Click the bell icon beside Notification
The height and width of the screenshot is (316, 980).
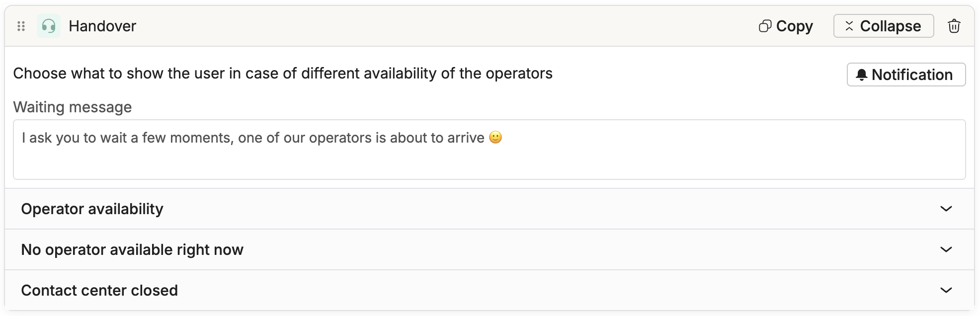click(x=861, y=75)
